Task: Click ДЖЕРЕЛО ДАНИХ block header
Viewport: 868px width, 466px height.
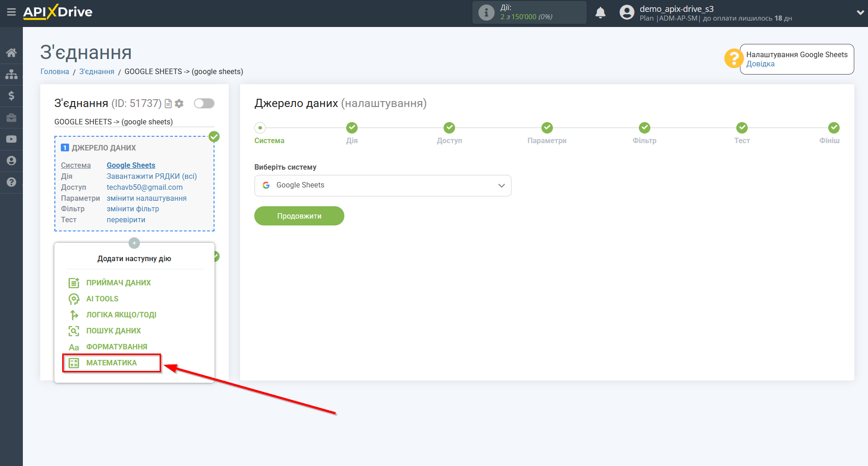Action: click(103, 148)
